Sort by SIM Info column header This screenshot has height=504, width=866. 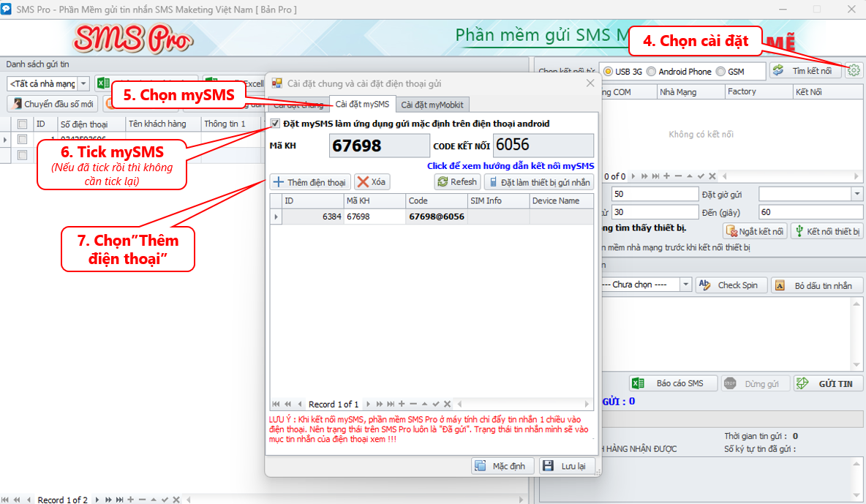click(x=498, y=200)
